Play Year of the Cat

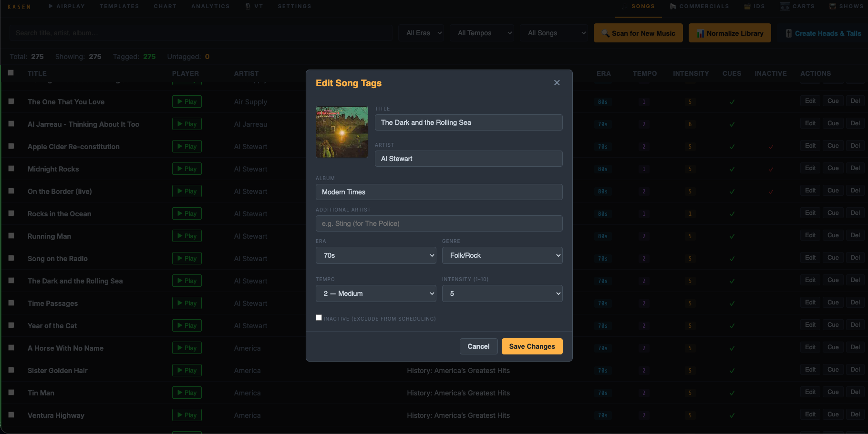pyautogui.click(x=187, y=325)
